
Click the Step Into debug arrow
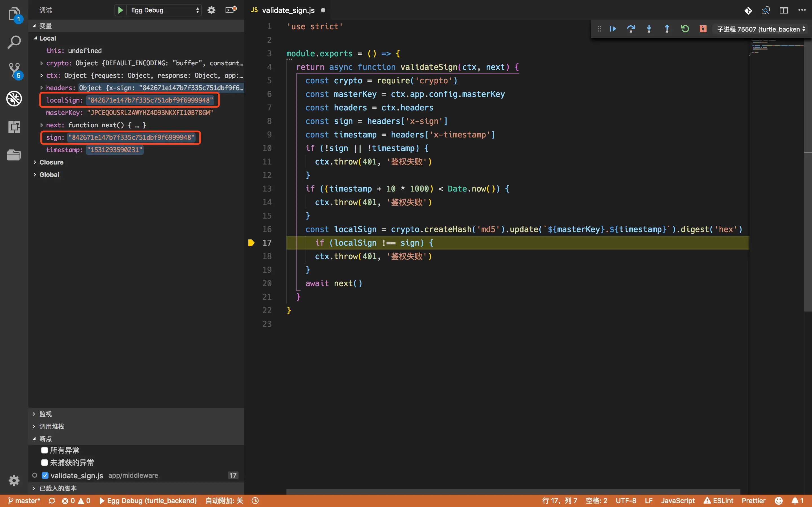[x=649, y=29]
